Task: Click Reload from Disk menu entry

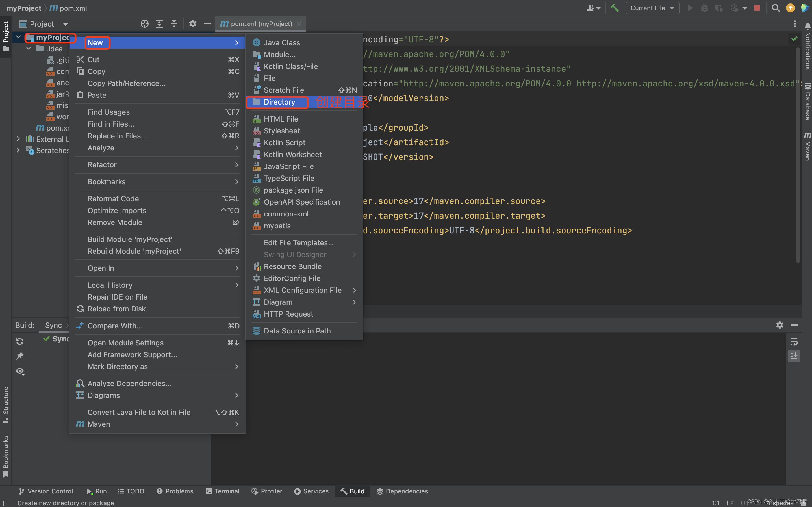Action: 157,309
